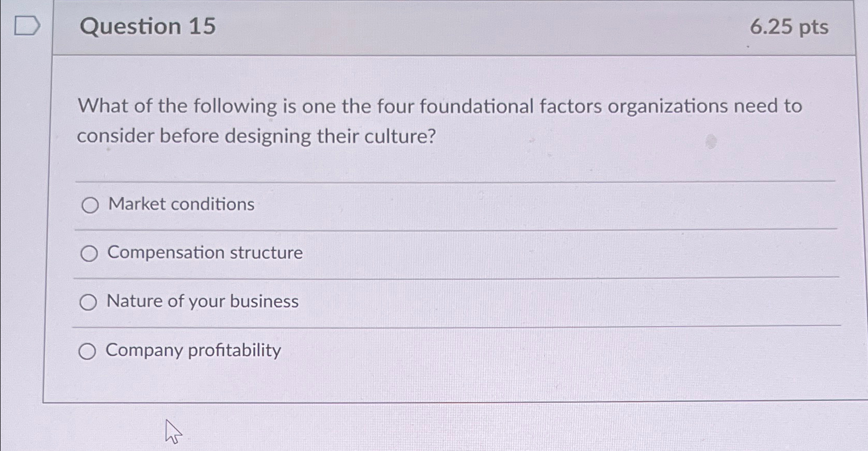Select the Market conditions radio button

click(90, 205)
